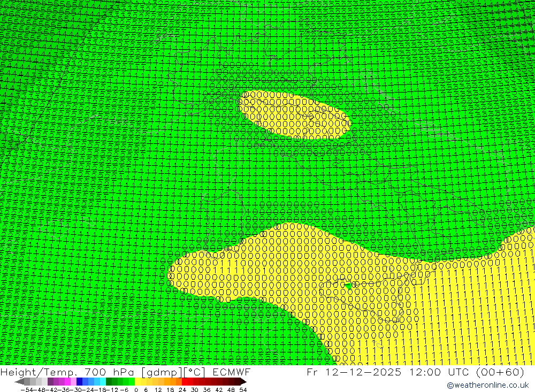The image size is (535, 392).
Task: Pick the pure red legend swatch above 24
Action: pos(185,381)
